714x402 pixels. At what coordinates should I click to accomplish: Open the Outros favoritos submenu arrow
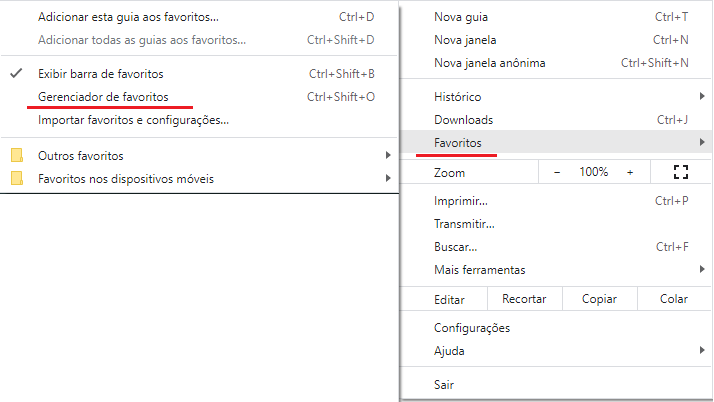point(388,155)
